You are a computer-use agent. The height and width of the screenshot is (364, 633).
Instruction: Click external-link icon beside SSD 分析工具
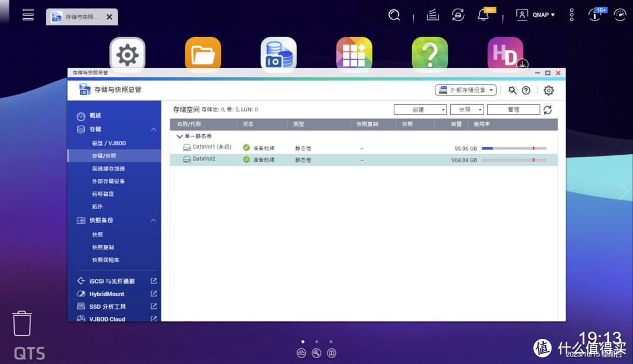(x=154, y=307)
